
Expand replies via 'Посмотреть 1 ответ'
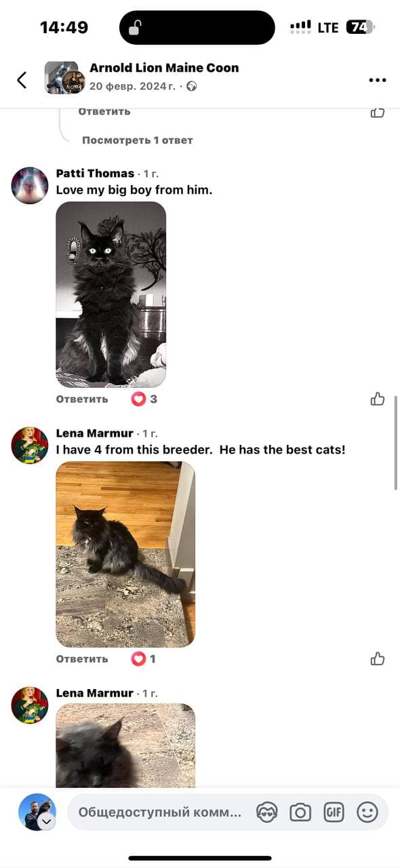click(138, 140)
